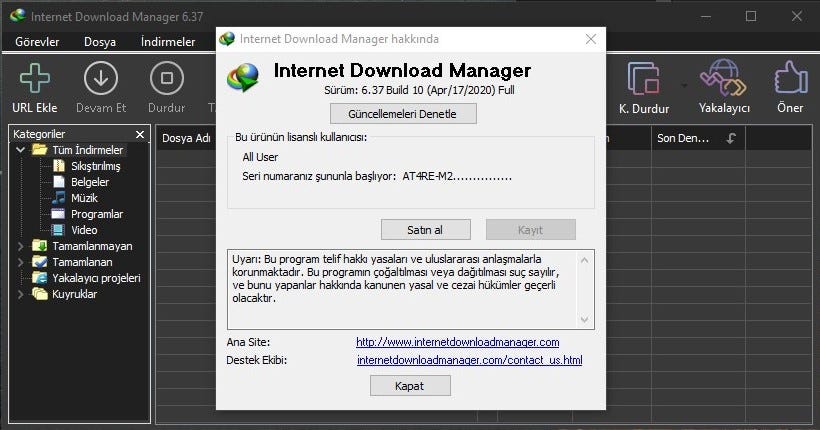
Task: Click the warning text scroll down arrow
Action: (x=585, y=319)
